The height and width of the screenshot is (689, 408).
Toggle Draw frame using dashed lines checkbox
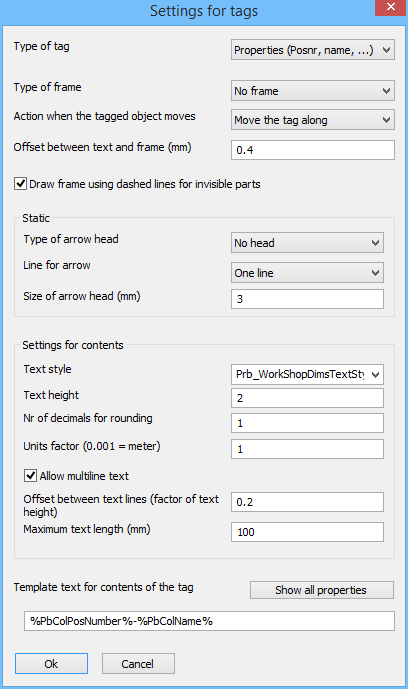coord(20,184)
